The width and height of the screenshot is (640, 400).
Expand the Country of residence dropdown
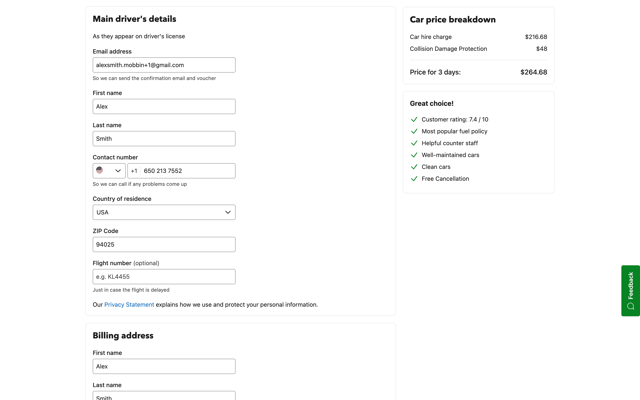[x=164, y=212]
